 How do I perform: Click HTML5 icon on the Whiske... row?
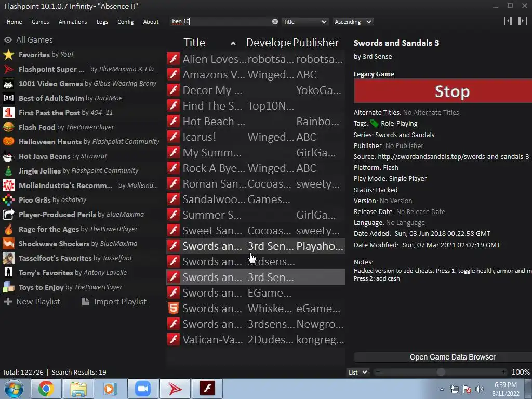click(174, 309)
